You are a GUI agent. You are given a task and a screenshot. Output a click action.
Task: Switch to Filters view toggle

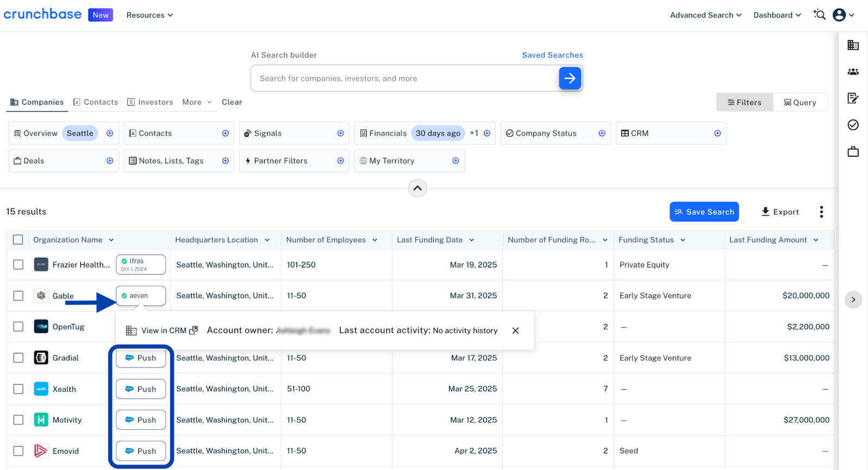744,102
